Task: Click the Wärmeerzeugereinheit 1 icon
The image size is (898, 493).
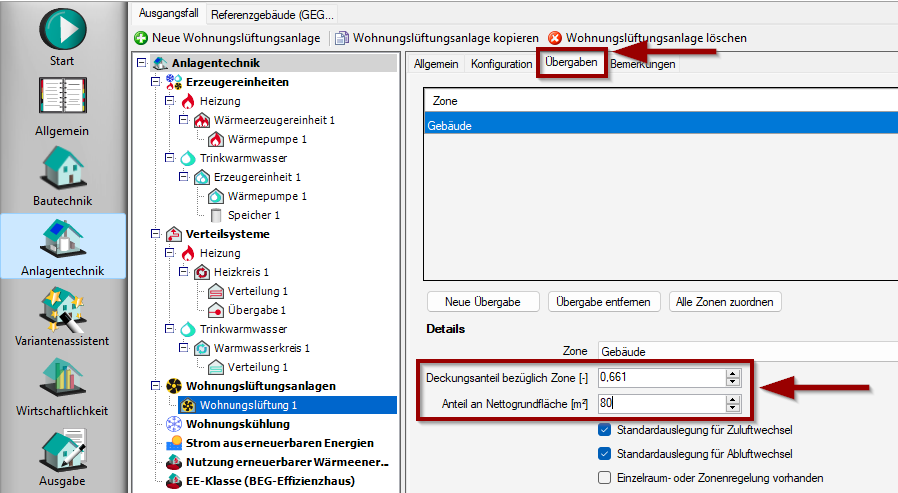Action: click(202, 120)
